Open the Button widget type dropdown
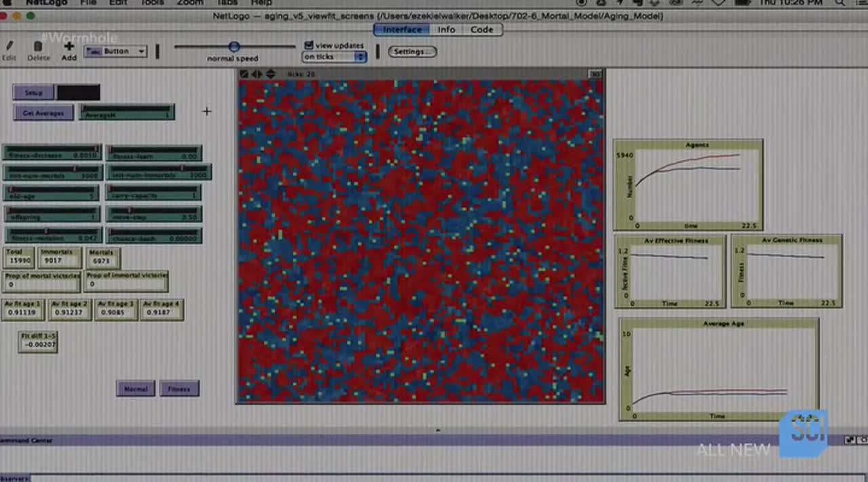868x482 pixels. (115, 52)
